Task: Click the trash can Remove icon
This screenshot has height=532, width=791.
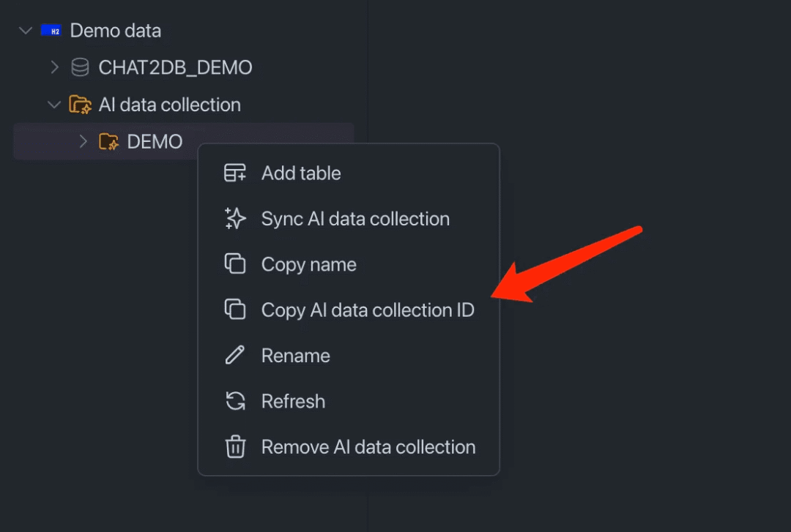Action: [x=235, y=446]
